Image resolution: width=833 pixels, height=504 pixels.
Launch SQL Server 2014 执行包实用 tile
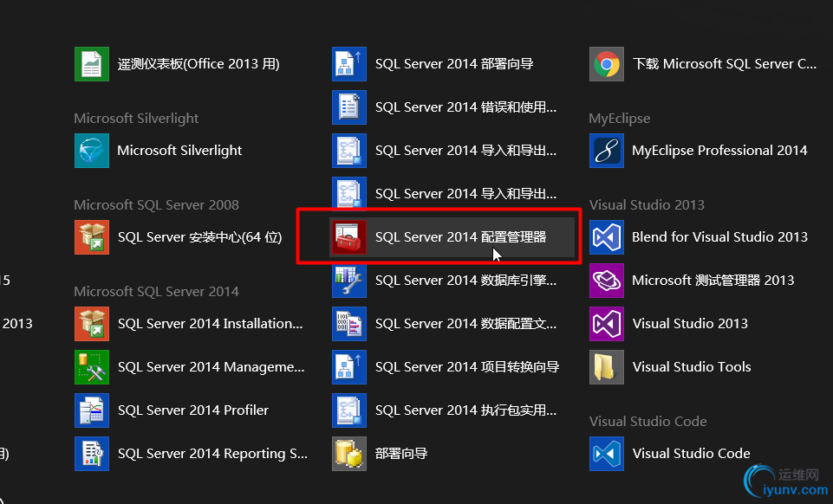(446, 410)
